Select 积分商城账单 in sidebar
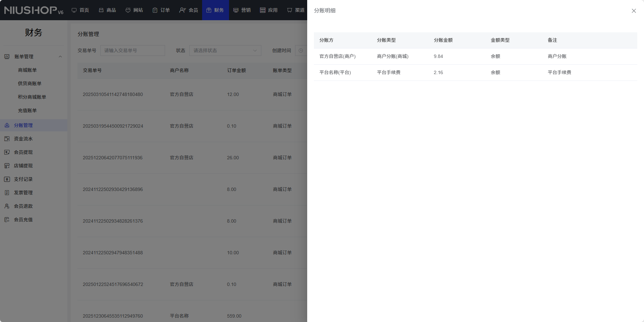This screenshot has width=644, height=322. [x=32, y=97]
